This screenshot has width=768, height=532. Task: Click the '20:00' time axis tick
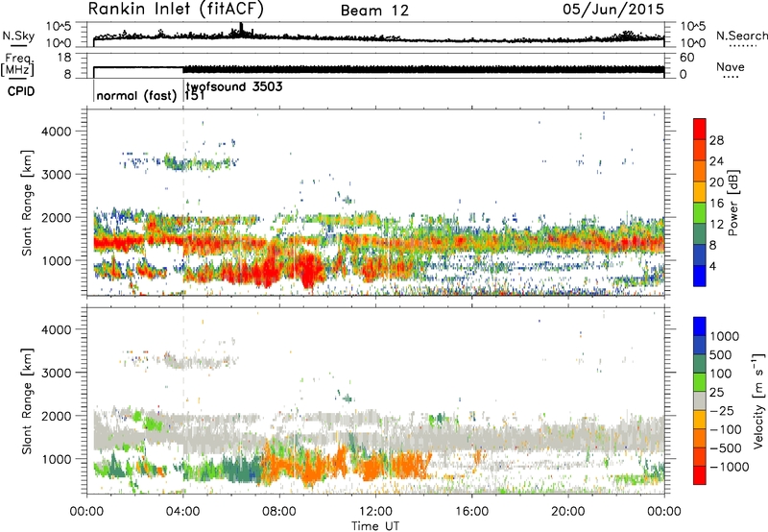pos(568,512)
